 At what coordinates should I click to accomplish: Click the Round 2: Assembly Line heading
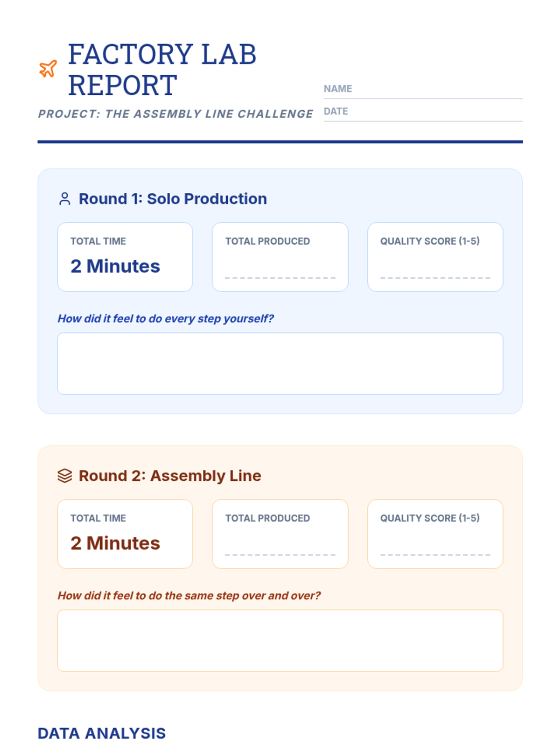(170, 476)
